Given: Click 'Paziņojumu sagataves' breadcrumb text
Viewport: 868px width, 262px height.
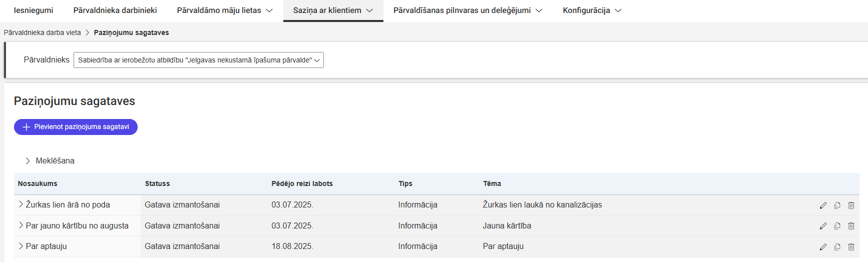Looking at the screenshot, I should tap(132, 32).
